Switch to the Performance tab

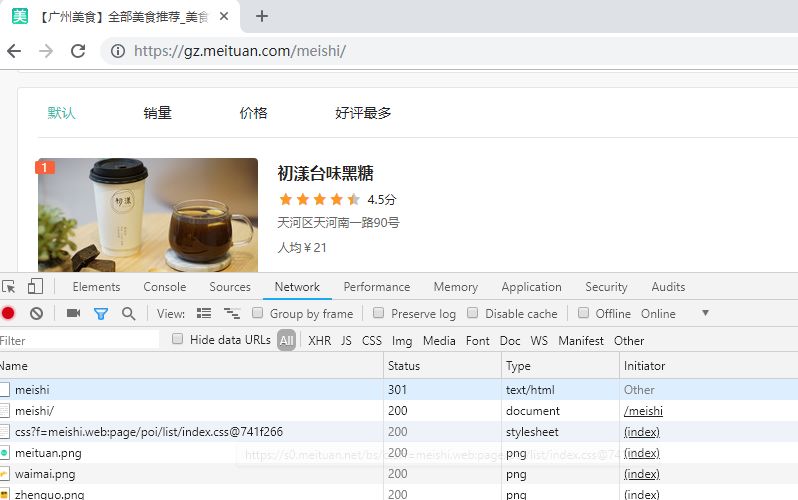(377, 287)
